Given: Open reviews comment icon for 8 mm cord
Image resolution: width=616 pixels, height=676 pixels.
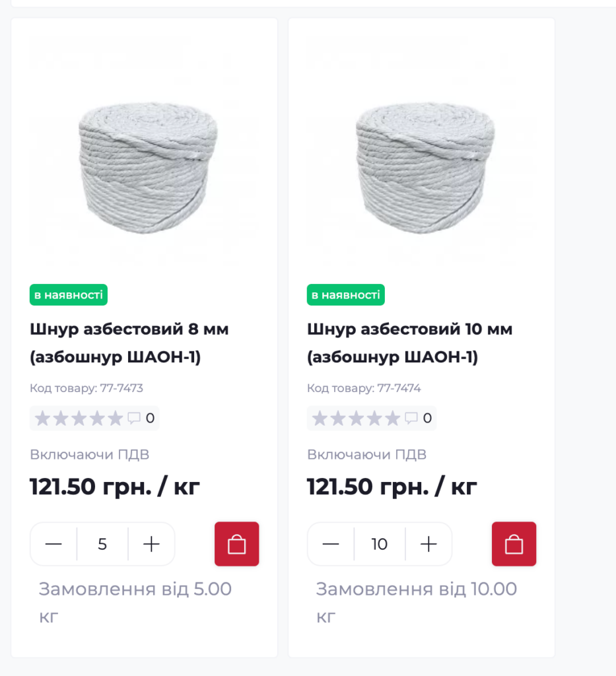Looking at the screenshot, I should pos(134,418).
